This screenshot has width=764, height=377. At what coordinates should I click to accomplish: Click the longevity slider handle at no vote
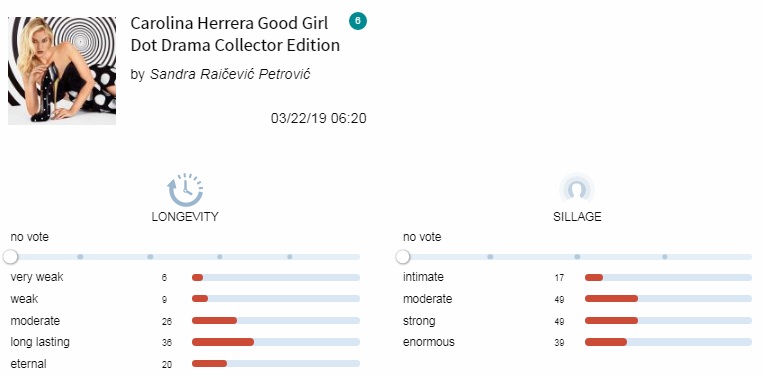point(10,257)
